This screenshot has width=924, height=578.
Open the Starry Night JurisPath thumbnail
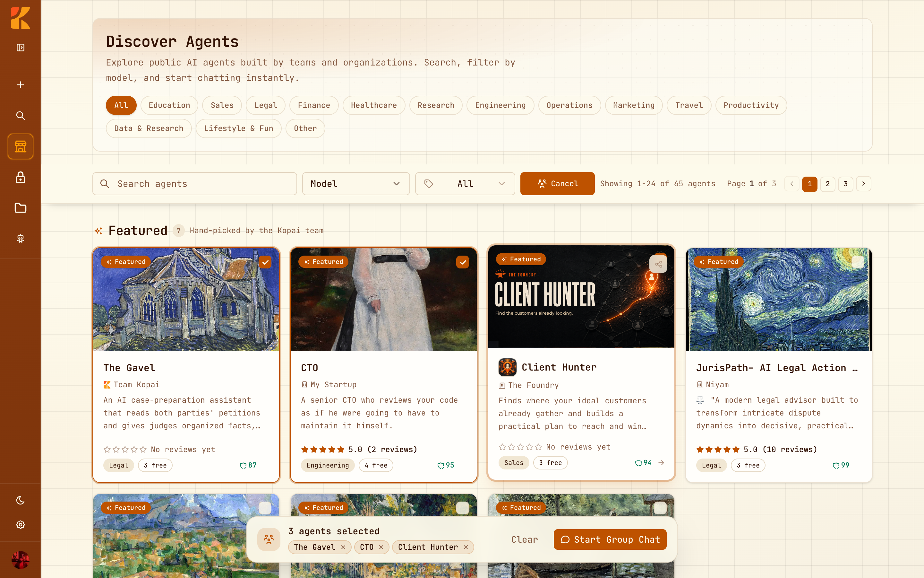[779, 299]
